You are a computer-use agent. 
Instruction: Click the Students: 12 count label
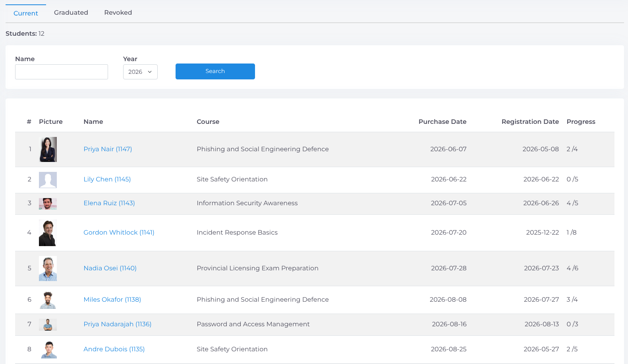[25, 34]
